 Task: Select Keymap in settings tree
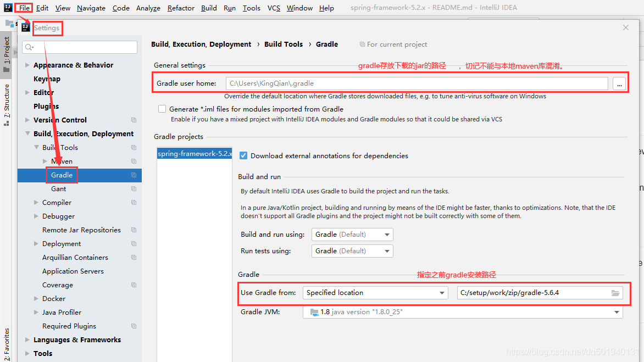(x=47, y=79)
